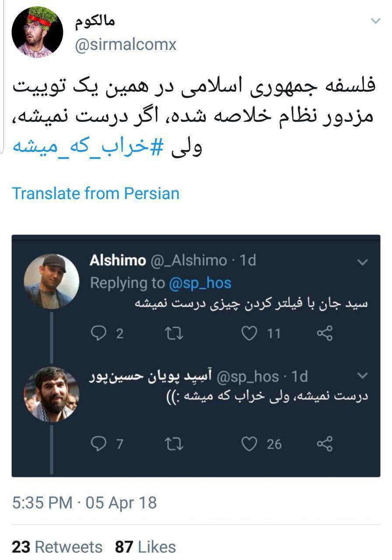Share the Alshimo tweet
This screenshot has height=560, width=392.
(x=325, y=334)
